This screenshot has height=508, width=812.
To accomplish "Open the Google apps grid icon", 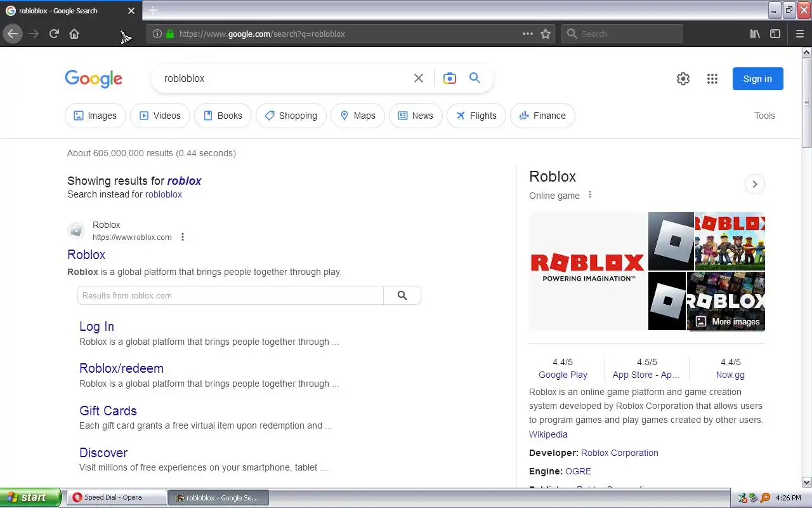I will tap(712, 79).
